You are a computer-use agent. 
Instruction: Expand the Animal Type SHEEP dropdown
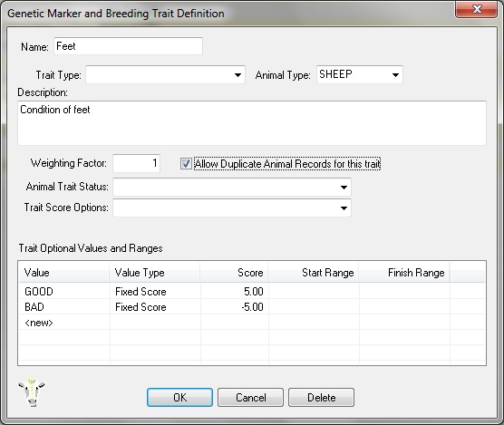coord(359,75)
